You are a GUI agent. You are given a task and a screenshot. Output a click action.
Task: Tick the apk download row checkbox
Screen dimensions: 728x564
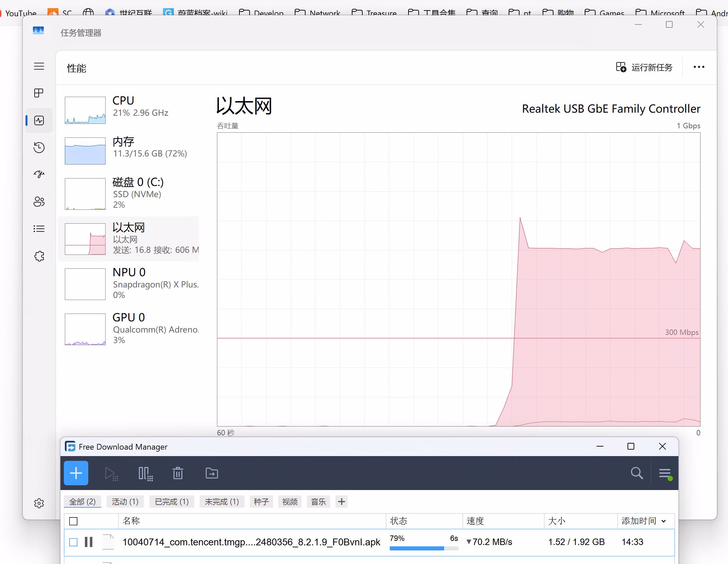73,542
